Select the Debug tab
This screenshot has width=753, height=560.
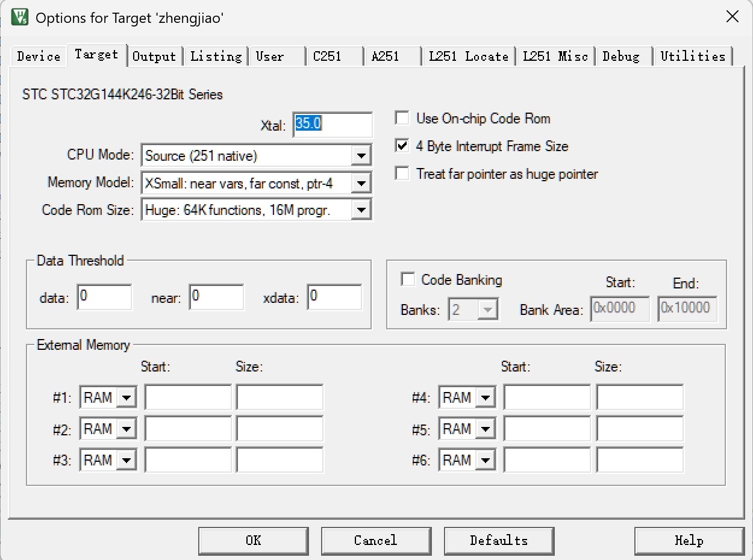[620, 57]
